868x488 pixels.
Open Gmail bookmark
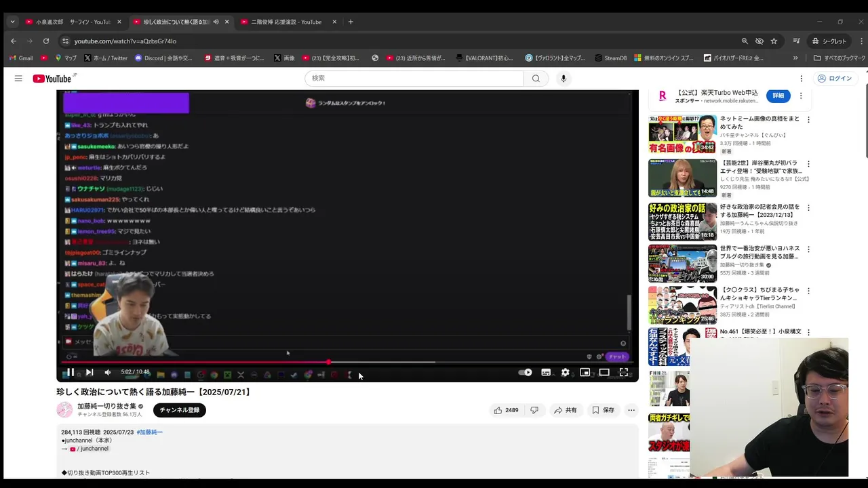(x=20, y=58)
